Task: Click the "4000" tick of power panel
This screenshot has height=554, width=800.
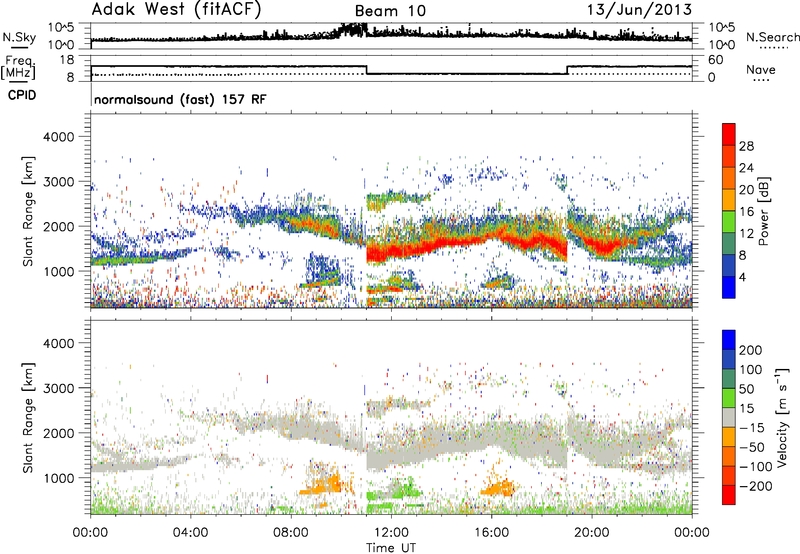Action: pyautogui.click(x=58, y=137)
